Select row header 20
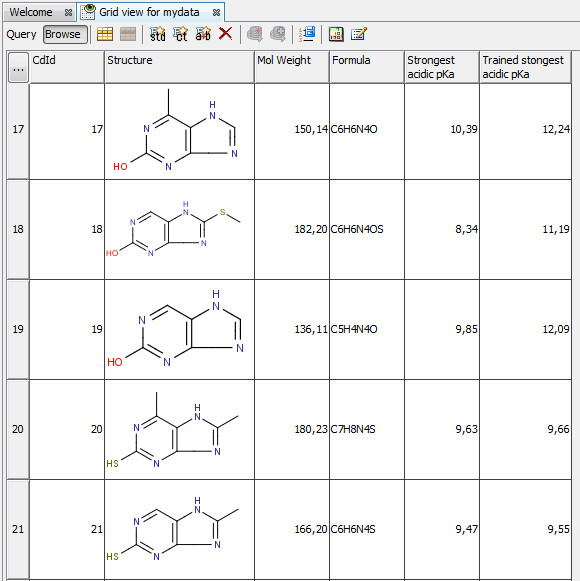 tap(18, 430)
